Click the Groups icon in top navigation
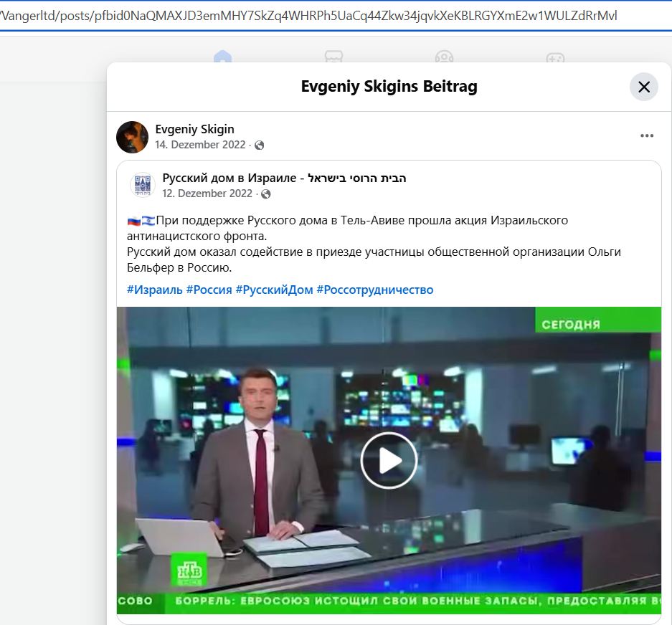This screenshot has height=625, width=672. pos(444,57)
